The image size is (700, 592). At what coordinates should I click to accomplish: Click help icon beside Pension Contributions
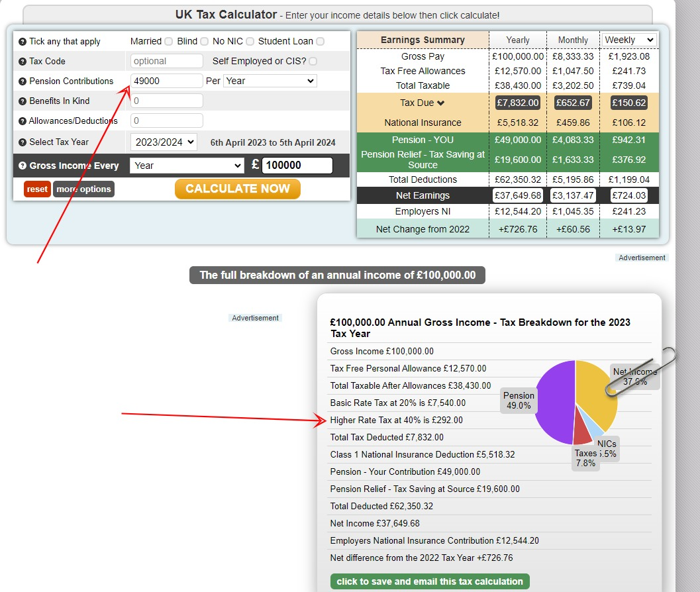coord(23,81)
